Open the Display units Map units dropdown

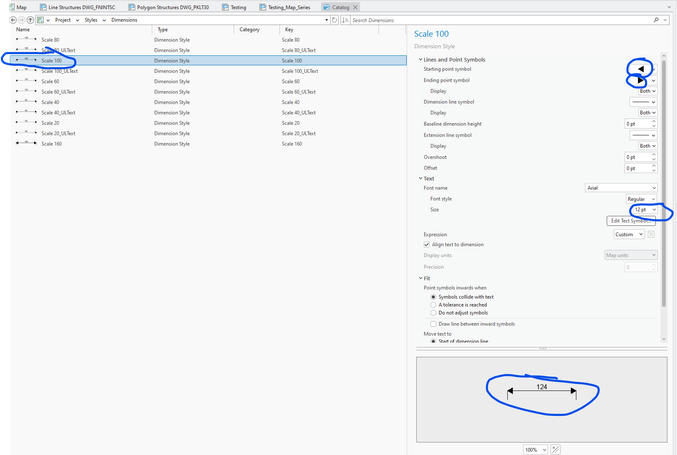pos(630,255)
